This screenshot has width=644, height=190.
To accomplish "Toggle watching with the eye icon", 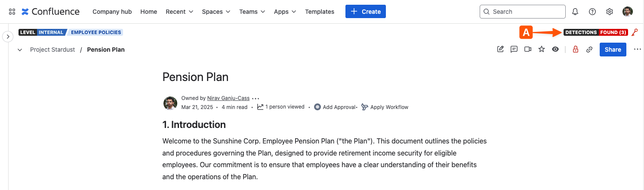I will pos(555,50).
